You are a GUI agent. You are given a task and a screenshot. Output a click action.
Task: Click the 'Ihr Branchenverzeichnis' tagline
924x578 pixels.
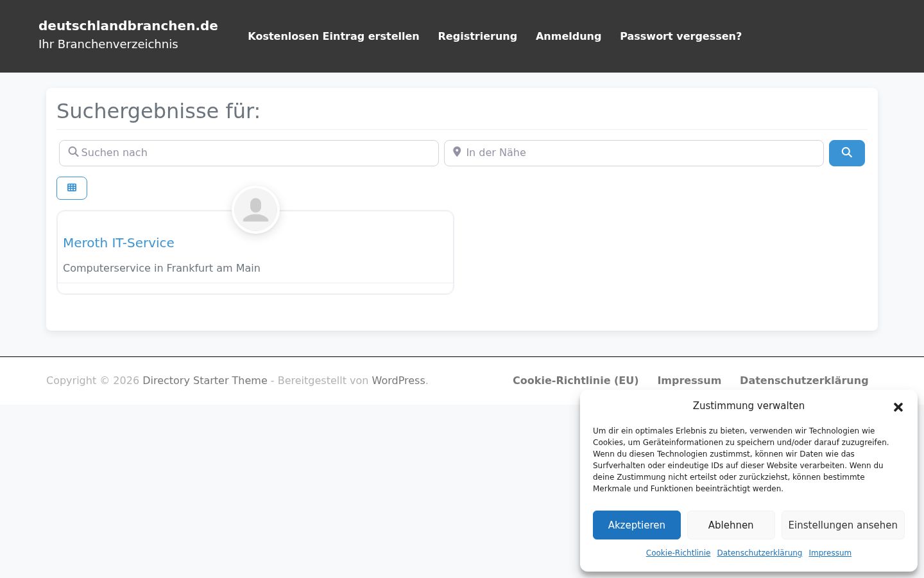tap(108, 44)
